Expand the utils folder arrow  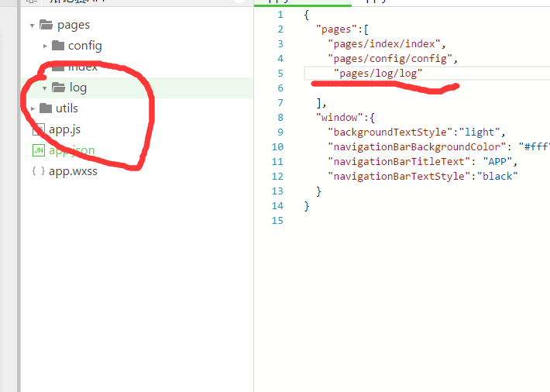[33, 108]
